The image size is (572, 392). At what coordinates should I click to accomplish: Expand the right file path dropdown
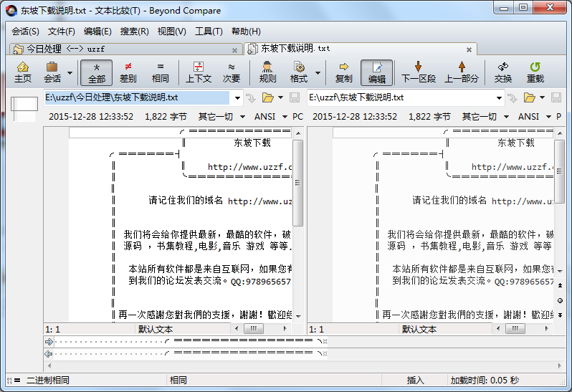click(x=499, y=97)
